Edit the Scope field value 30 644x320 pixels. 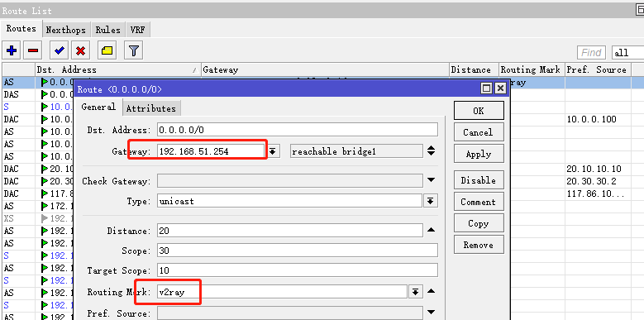pos(298,251)
